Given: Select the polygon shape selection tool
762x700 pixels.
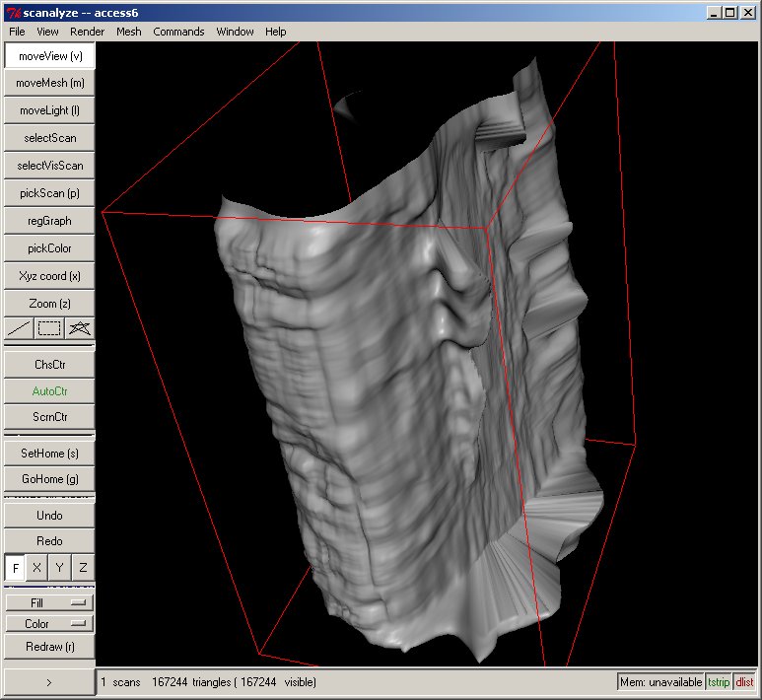Looking at the screenshot, I should click(x=80, y=328).
